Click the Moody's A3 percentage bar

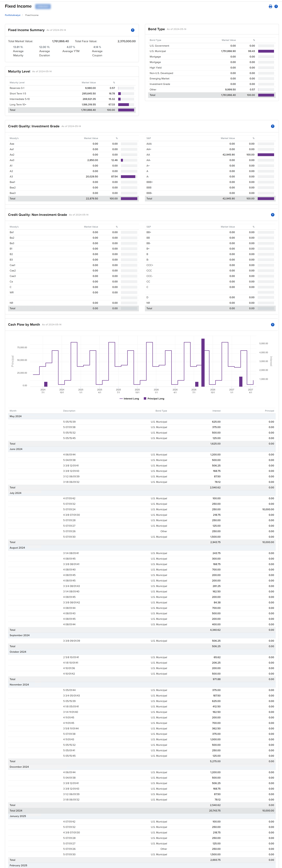129,177
